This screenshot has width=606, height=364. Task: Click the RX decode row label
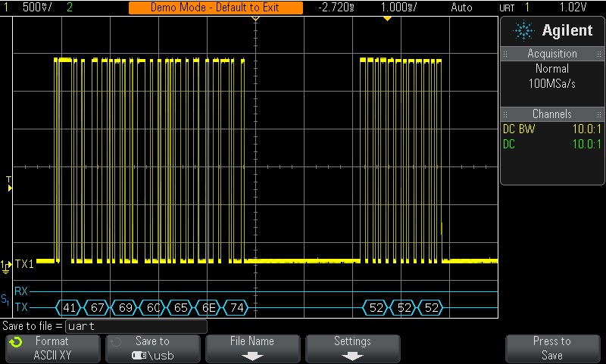point(21,291)
